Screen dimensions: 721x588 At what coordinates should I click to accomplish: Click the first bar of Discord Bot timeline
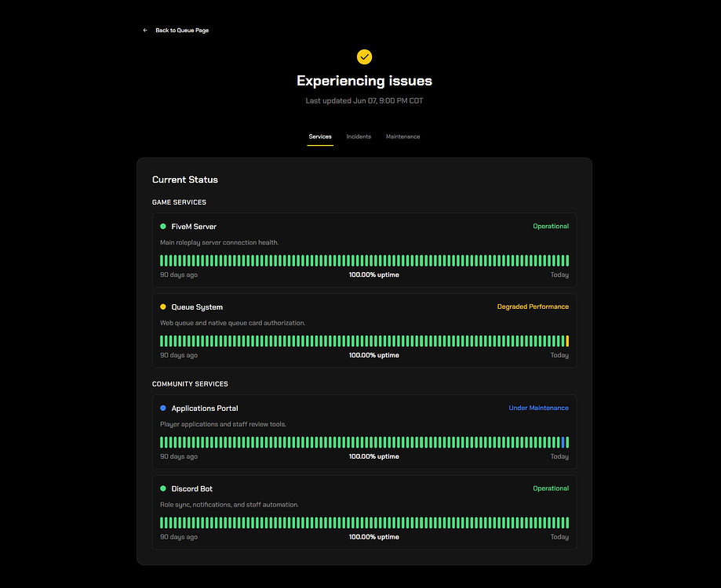pyautogui.click(x=162, y=523)
